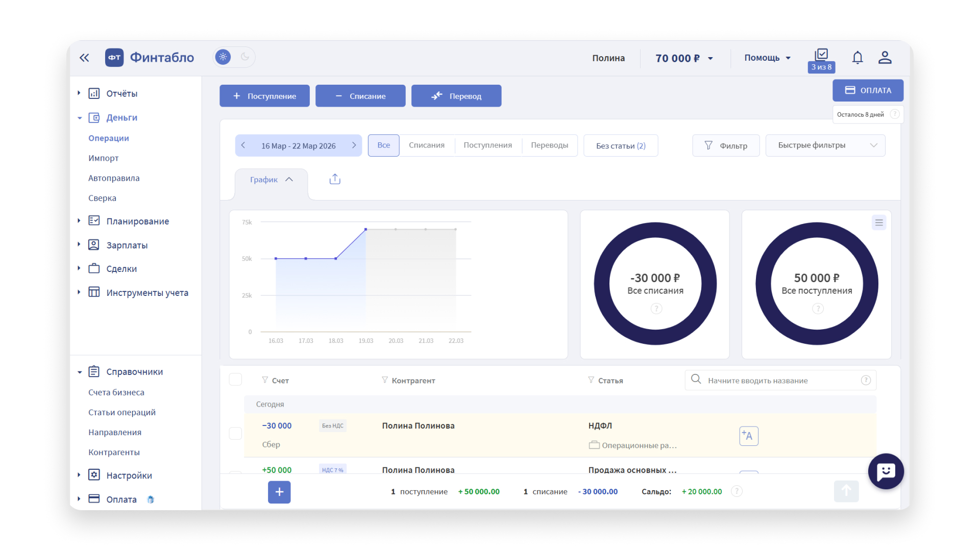This screenshot has width=980, height=551.
Task: Click the auto-rule A icon in НДФЛ row
Action: coord(749,436)
